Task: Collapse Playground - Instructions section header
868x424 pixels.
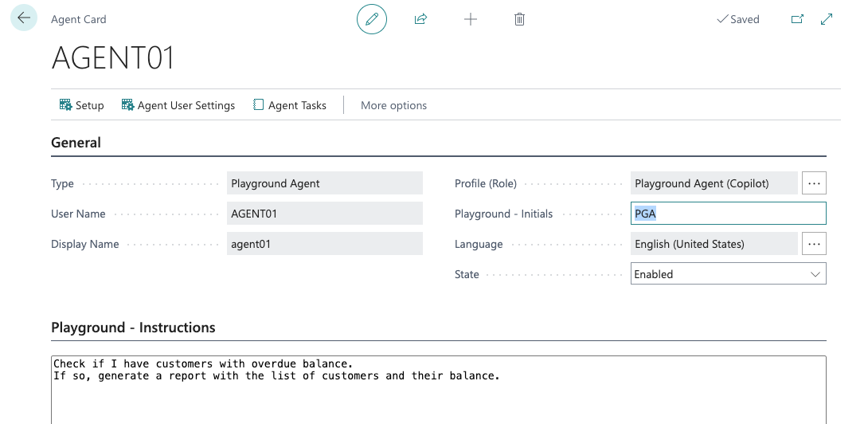Action: coord(133,328)
